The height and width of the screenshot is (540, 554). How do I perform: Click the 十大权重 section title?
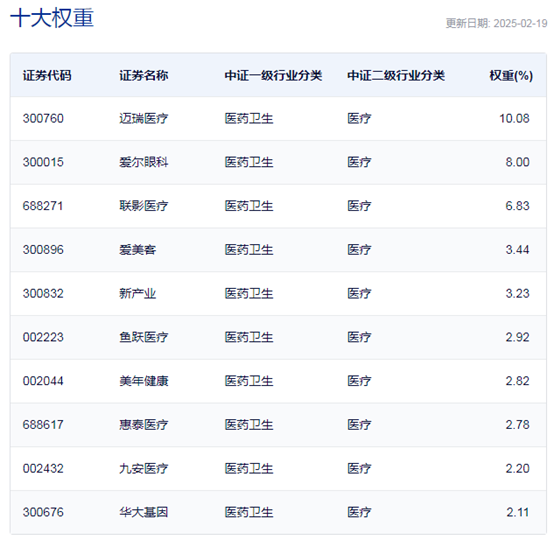(x=52, y=18)
